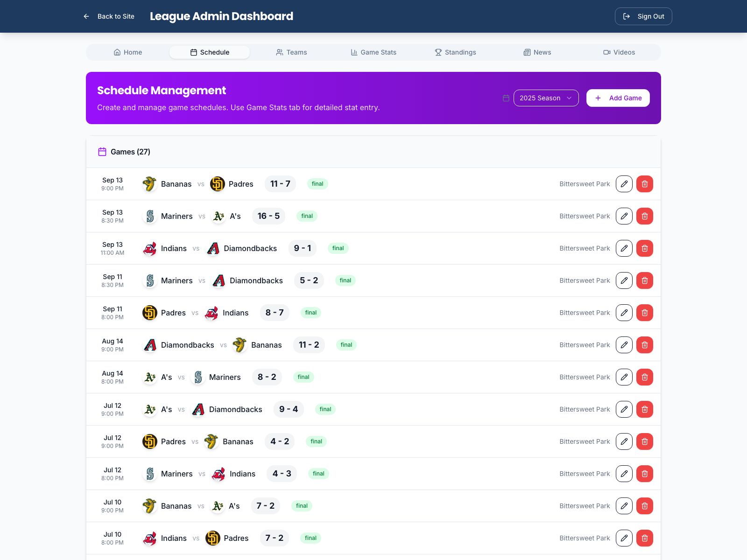
Task: Click the calendar icon beside Games (27)
Action: (x=102, y=152)
